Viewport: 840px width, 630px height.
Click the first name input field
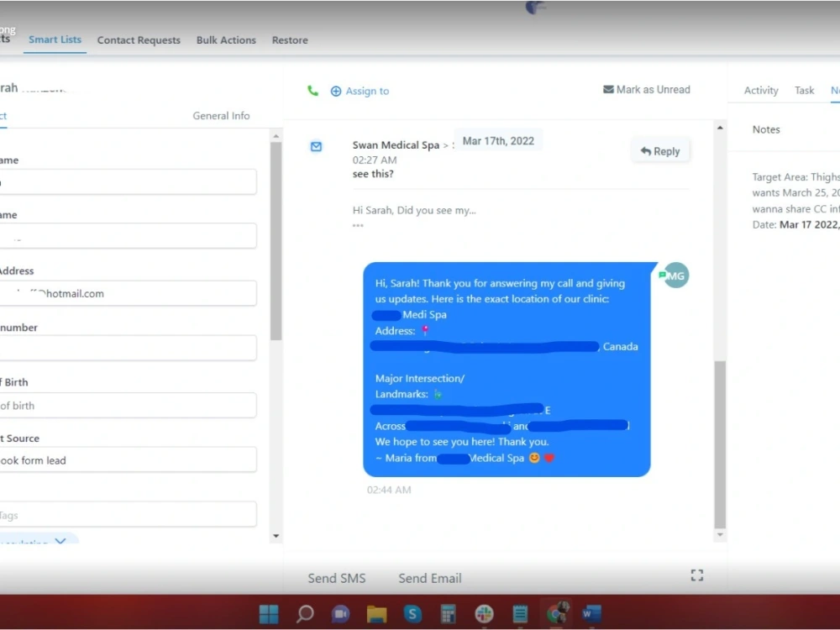pos(128,182)
